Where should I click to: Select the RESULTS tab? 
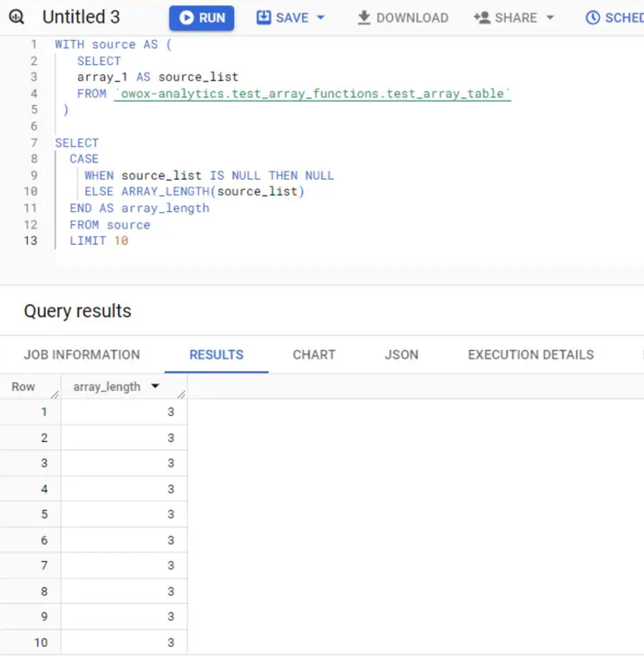(x=216, y=354)
